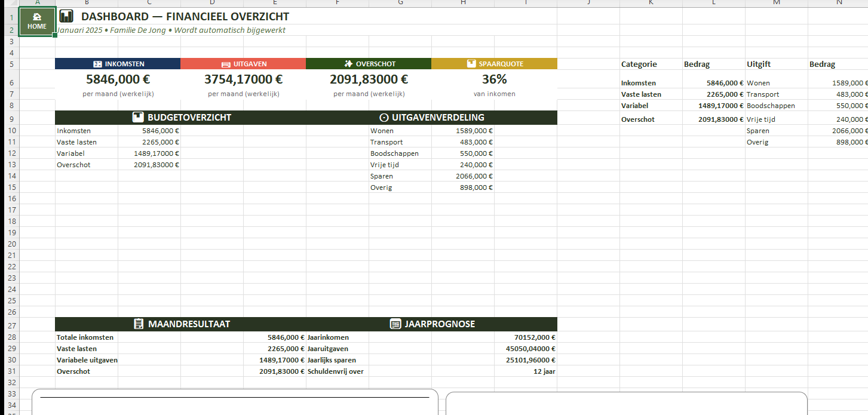The height and width of the screenshot is (415, 868).
Task: Select column header K
Action: 651,3
